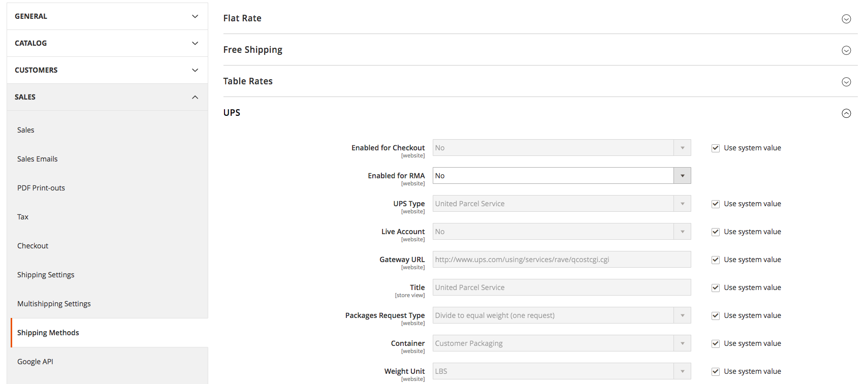Viewport: 868px width, 384px height.
Task: Open Google API settings
Action: coord(35,362)
